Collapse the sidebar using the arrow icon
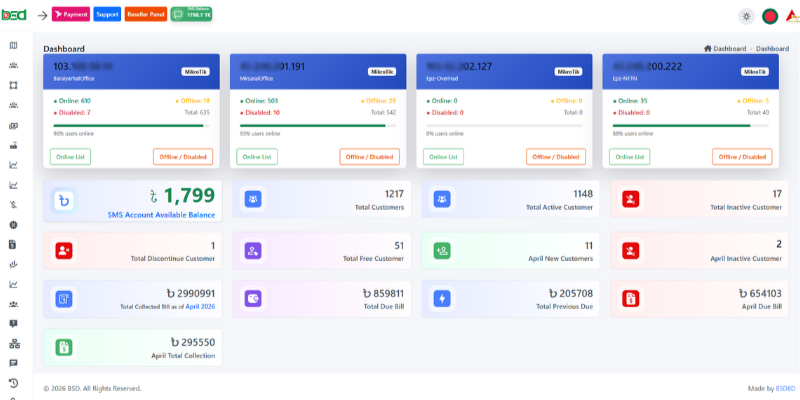Viewport: 800px width, 400px height. click(42, 15)
